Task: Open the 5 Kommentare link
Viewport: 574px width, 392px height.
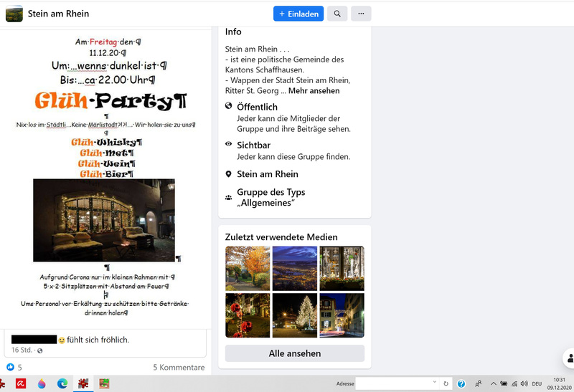Action: [179, 367]
